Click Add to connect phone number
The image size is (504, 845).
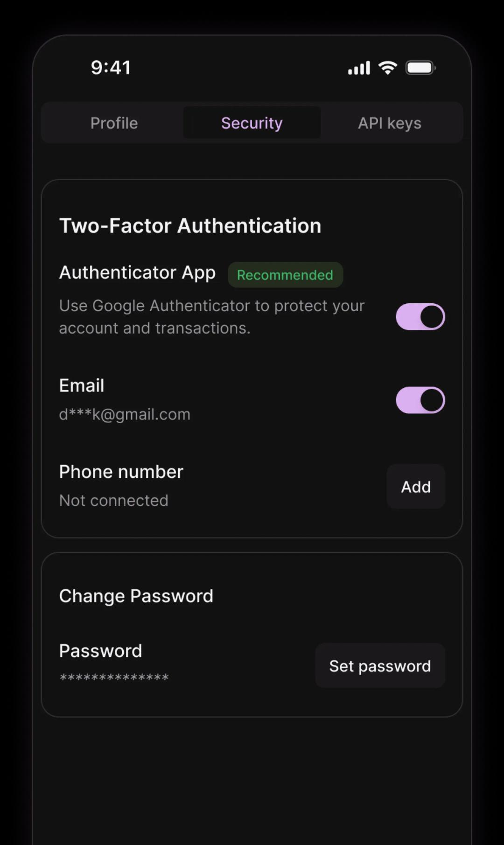[x=415, y=487]
